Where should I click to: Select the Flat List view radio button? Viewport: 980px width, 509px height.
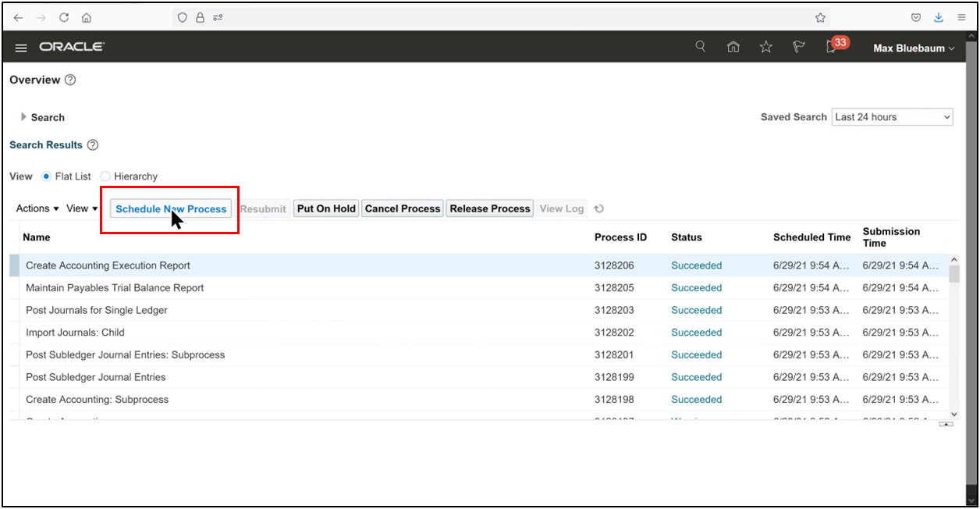(47, 176)
